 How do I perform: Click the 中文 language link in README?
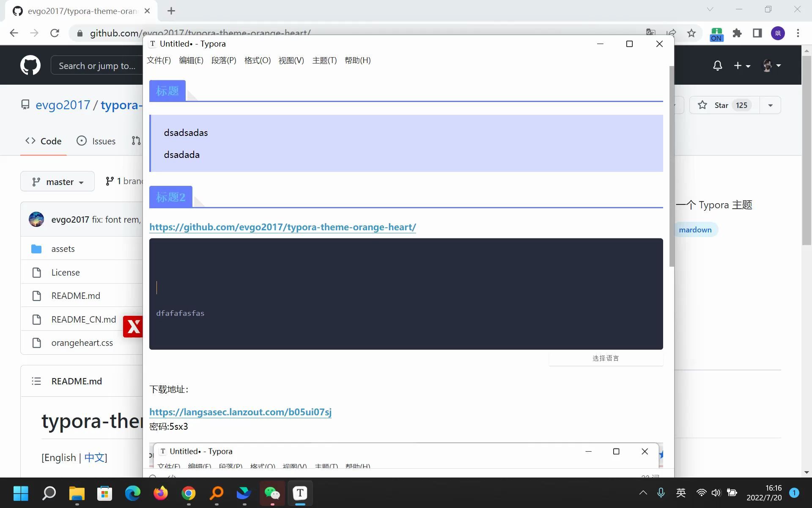click(x=94, y=458)
